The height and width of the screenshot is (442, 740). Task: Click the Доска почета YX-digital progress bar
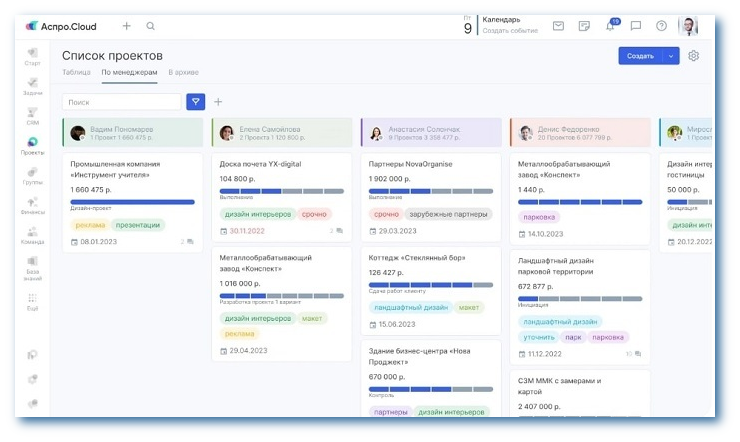pos(281,191)
